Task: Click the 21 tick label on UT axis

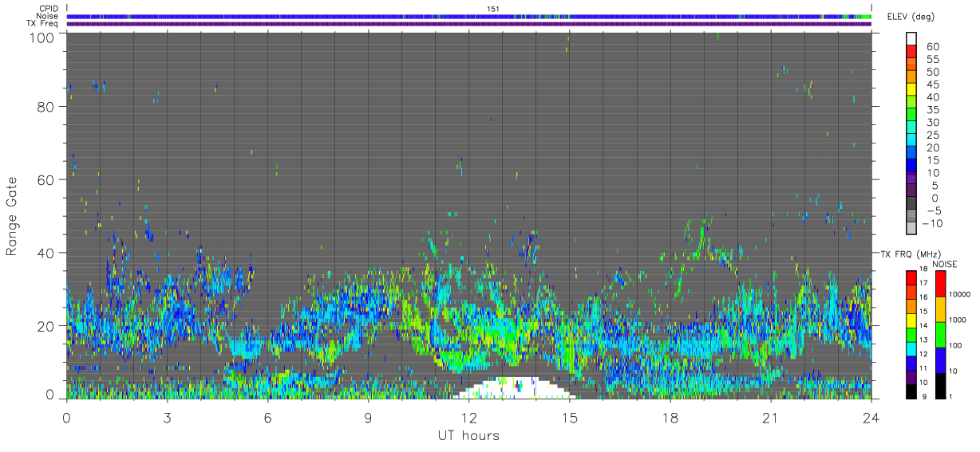Action: [x=770, y=418]
